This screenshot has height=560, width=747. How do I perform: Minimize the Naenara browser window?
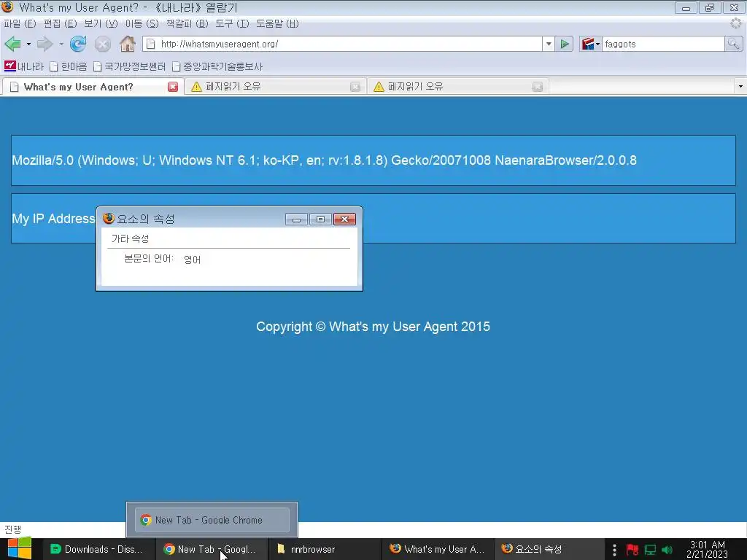coord(686,7)
